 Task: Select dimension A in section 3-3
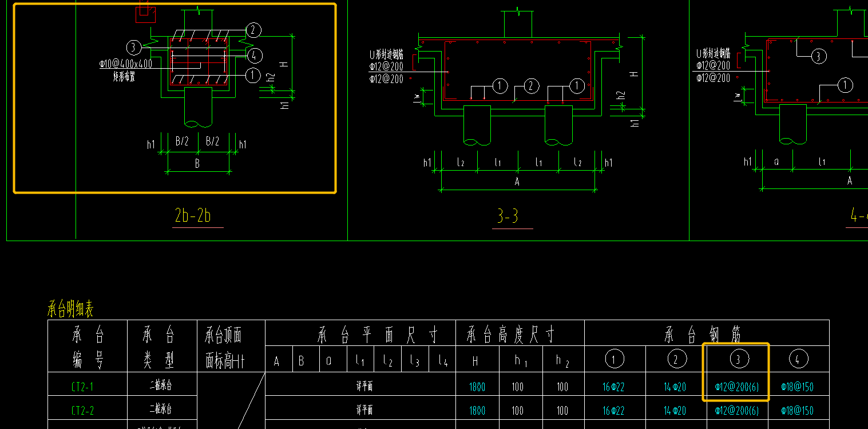coord(517,182)
